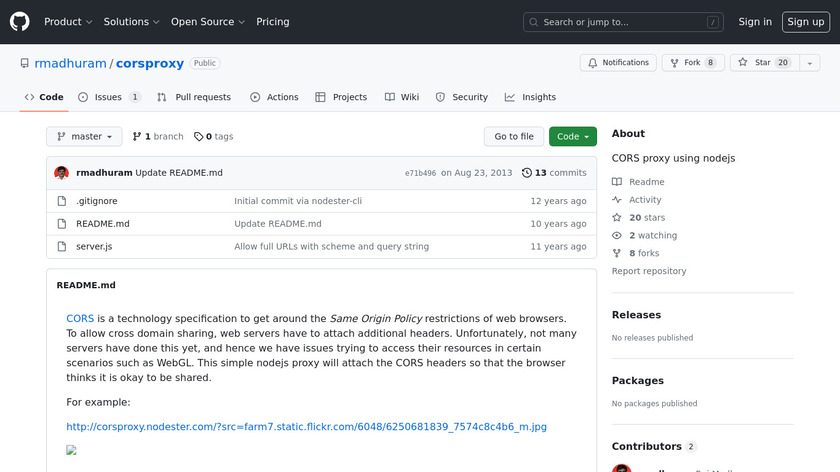The image size is (840, 472).
Task: Fork the repository
Action: click(693, 63)
